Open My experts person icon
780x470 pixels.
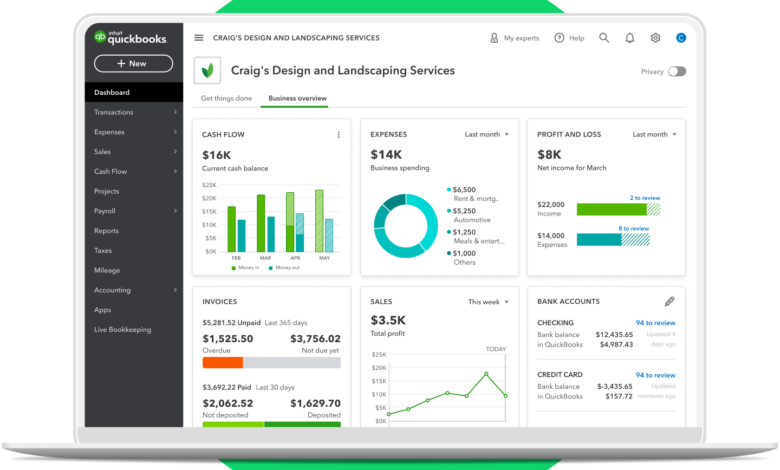tap(494, 38)
